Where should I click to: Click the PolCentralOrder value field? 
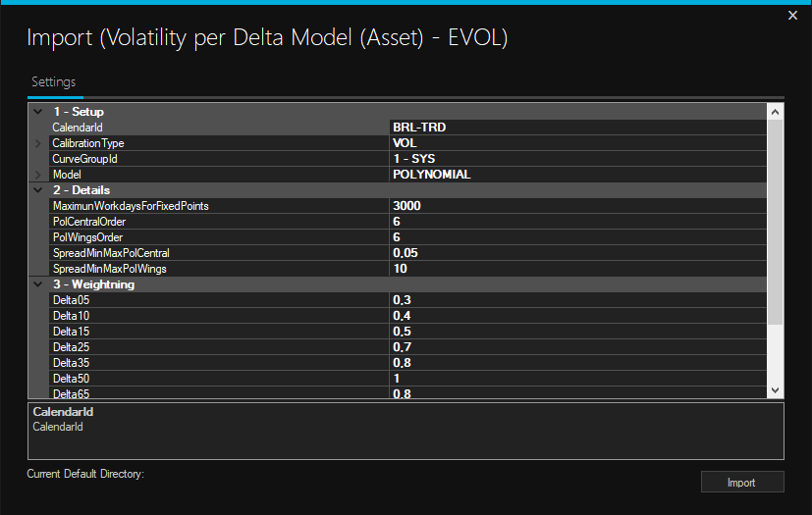(576, 222)
